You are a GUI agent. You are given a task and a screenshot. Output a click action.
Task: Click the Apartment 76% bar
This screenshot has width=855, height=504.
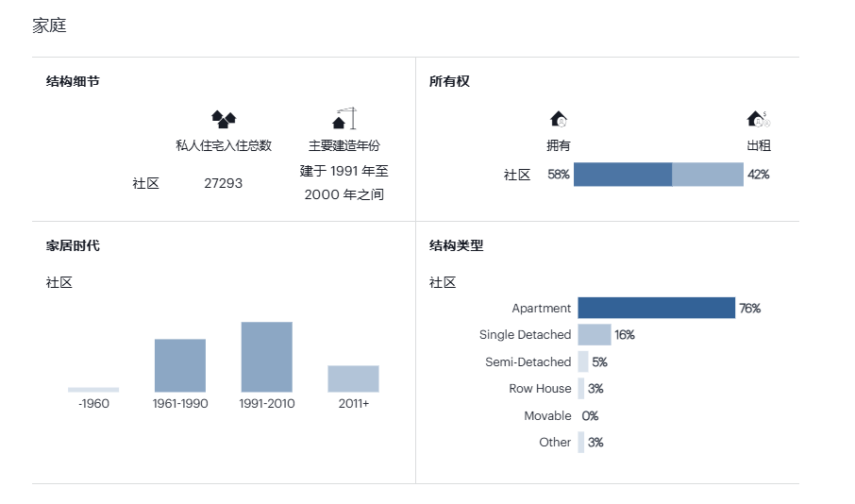(657, 308)
